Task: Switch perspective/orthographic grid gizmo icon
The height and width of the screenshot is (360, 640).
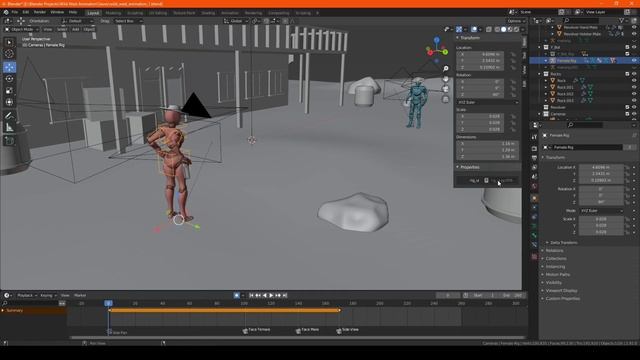Action: pyautogui.click(x=446, y=99)
